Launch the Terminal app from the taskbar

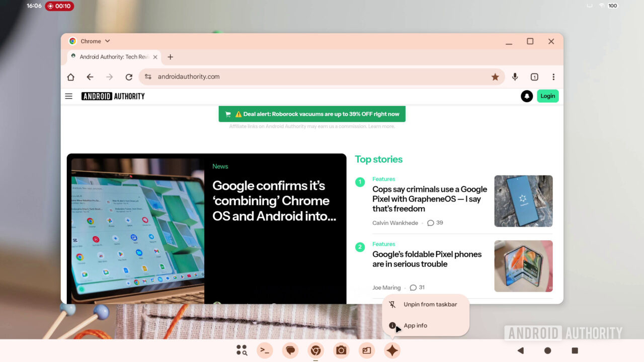(x=265, y=350)
